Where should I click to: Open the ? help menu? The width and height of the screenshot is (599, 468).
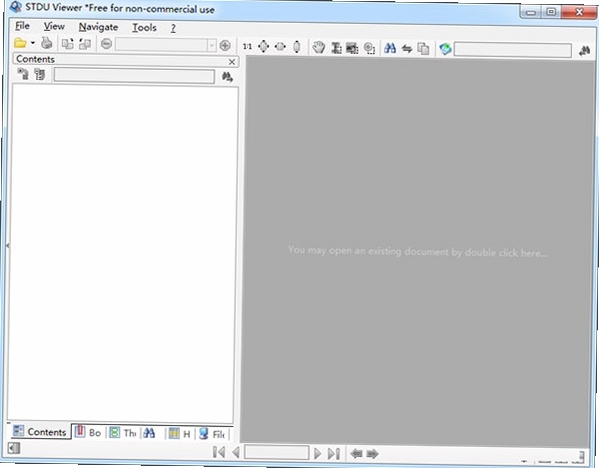pyautogui.click(x=173, y=28)
